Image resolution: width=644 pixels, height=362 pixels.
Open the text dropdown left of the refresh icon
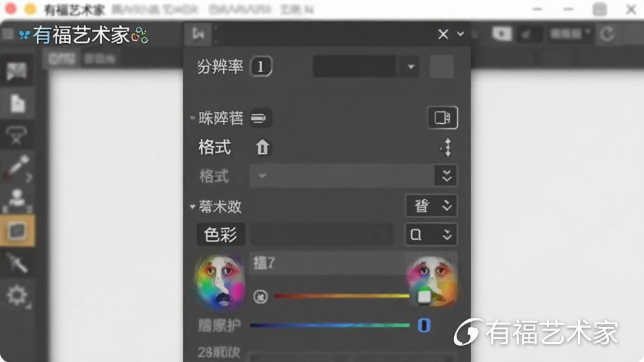tap(570, 34)
